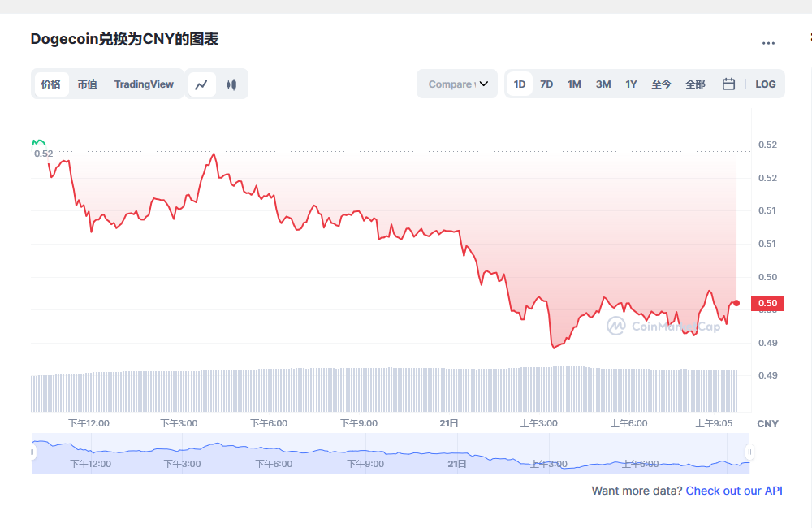This screenshot has width=812, height=528.
Task: Select the 7D time range
Action: click(x=546, y=84)
